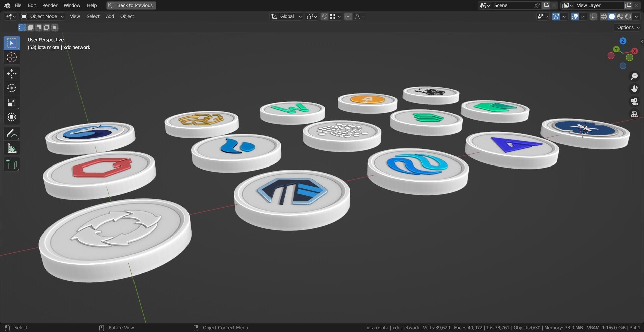Switch perspective/orthographic grid icon
Screen dimensions: 644x332
tap(634, 114)
